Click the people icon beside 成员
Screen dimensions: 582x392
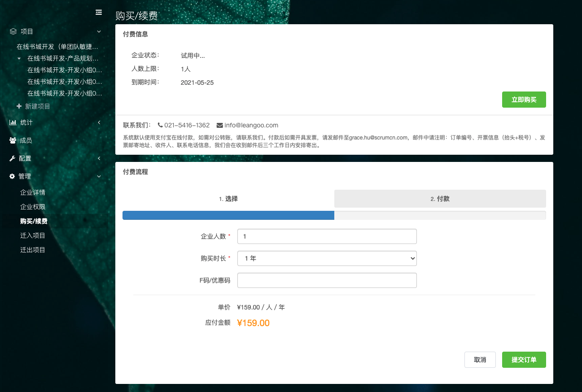pos(13,140)
